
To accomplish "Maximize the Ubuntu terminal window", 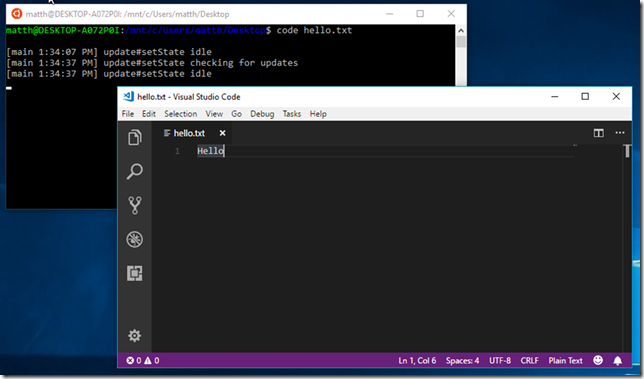I will coord(420,14).
